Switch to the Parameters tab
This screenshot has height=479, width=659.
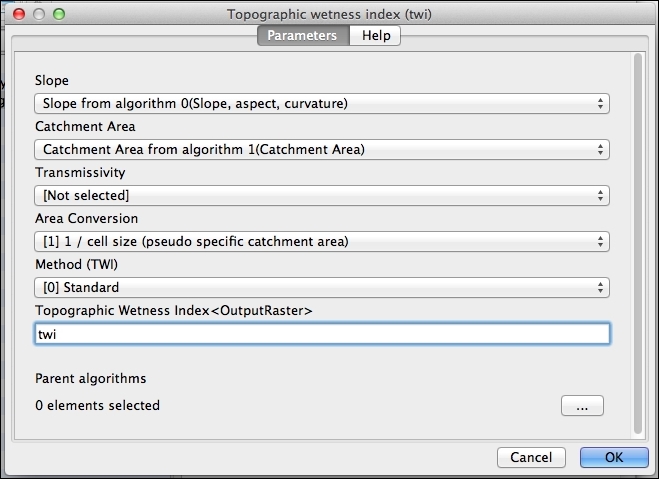coord(304,36)
